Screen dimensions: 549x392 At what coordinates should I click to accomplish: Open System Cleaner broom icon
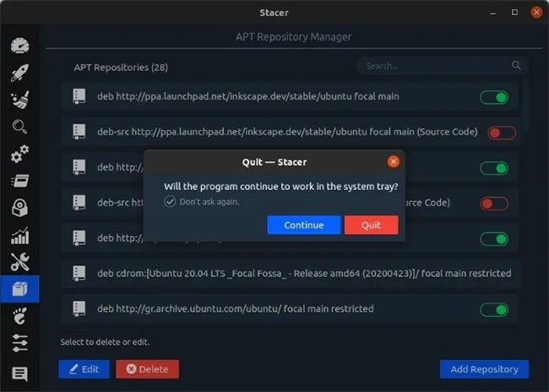[20, 101]
